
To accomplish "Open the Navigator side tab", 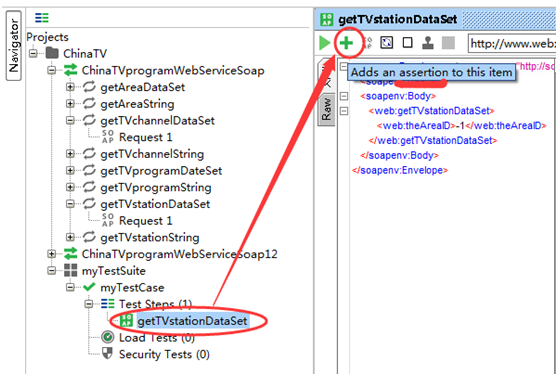I will coord(14,46).
